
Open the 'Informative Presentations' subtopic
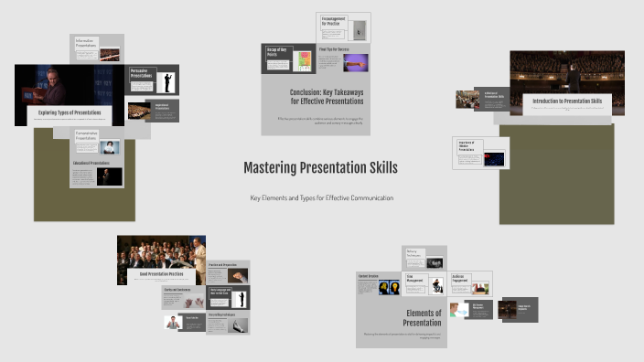(97, 48)
